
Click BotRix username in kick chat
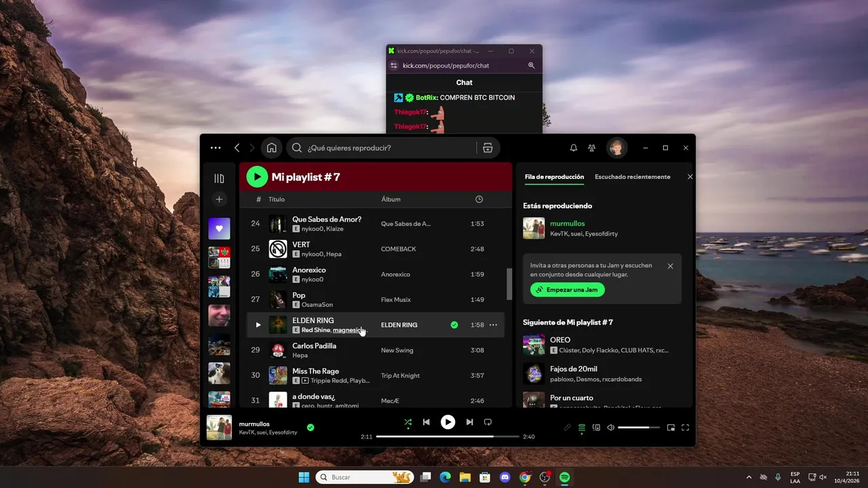pos(426,98)
